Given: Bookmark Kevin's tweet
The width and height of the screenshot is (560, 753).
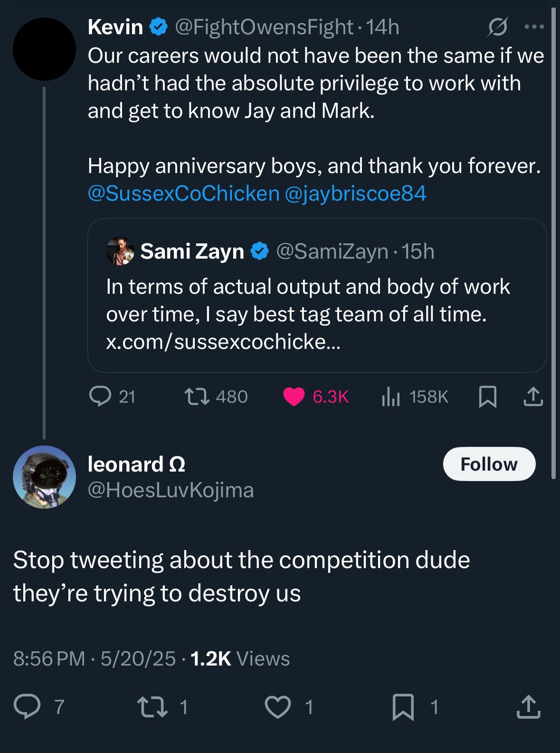Looking at the screenshot, I should (x=487, y=396).
